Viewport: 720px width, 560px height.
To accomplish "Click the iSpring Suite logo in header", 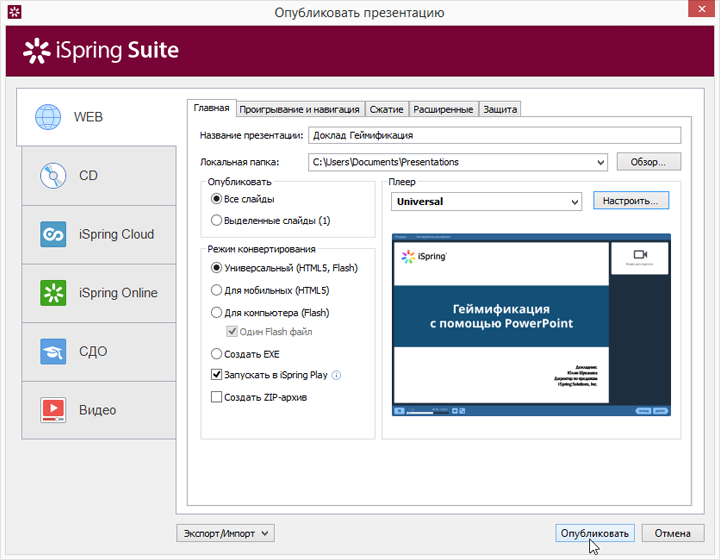I will click(x=101, y=50).
